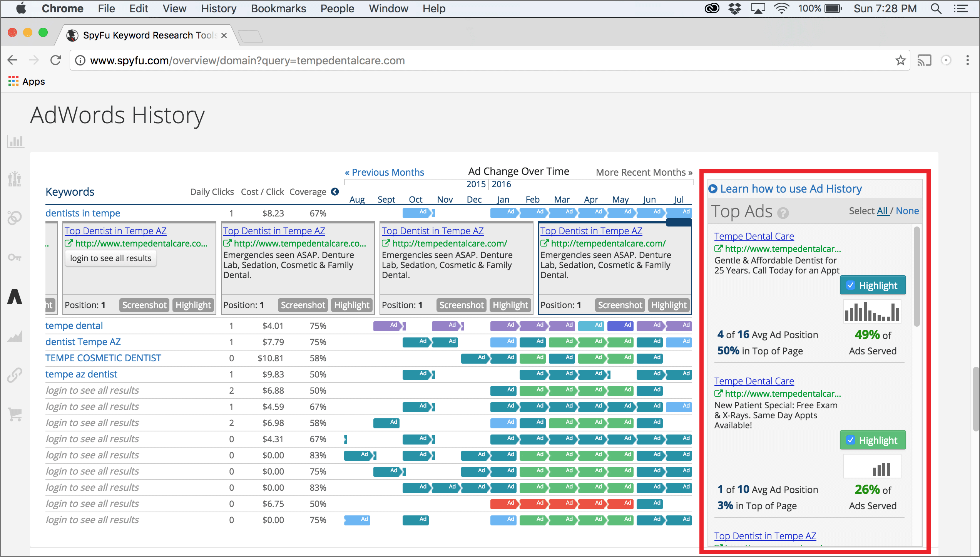Screen dimensions: 980x557
Task: Open the Kombat overlapping circles sidebar icon
Action: pos(15,218)
